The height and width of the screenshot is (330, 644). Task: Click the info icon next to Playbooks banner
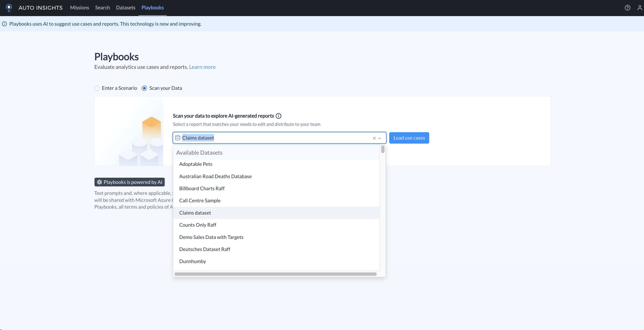(5, 24)
